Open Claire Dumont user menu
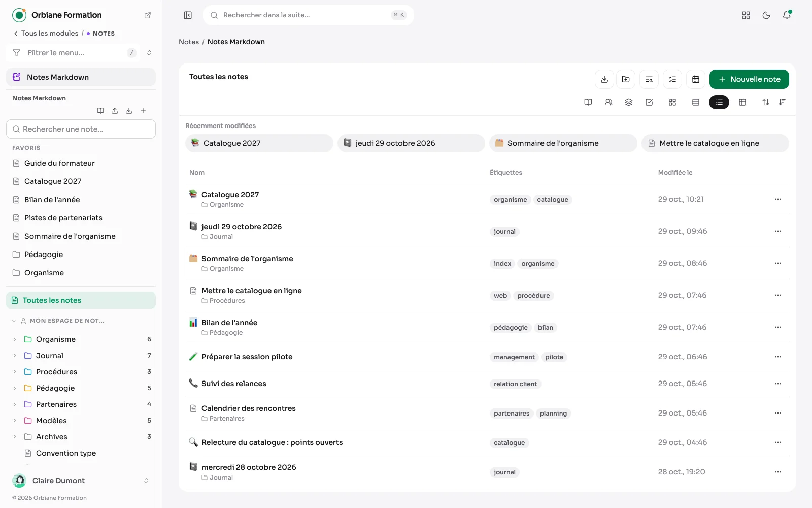The image size is (812, 508). pos(81,481)
